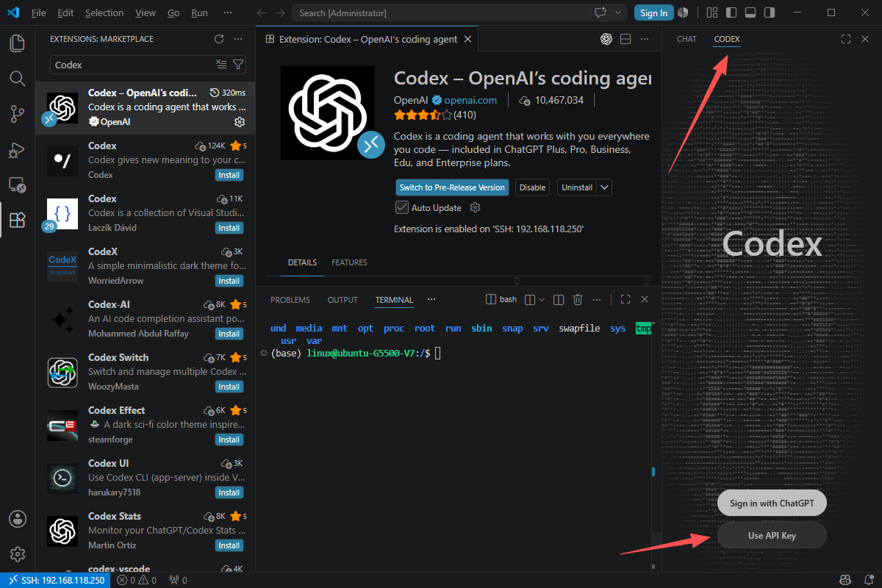Open extensions view more actions ellipsis

tap(237, 39)
